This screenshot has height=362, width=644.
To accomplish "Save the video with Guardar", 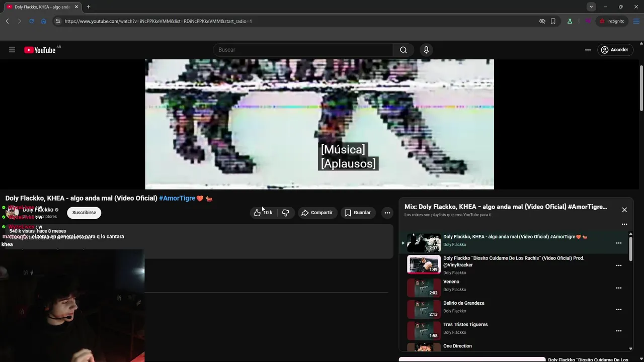I will click(357, 213).
